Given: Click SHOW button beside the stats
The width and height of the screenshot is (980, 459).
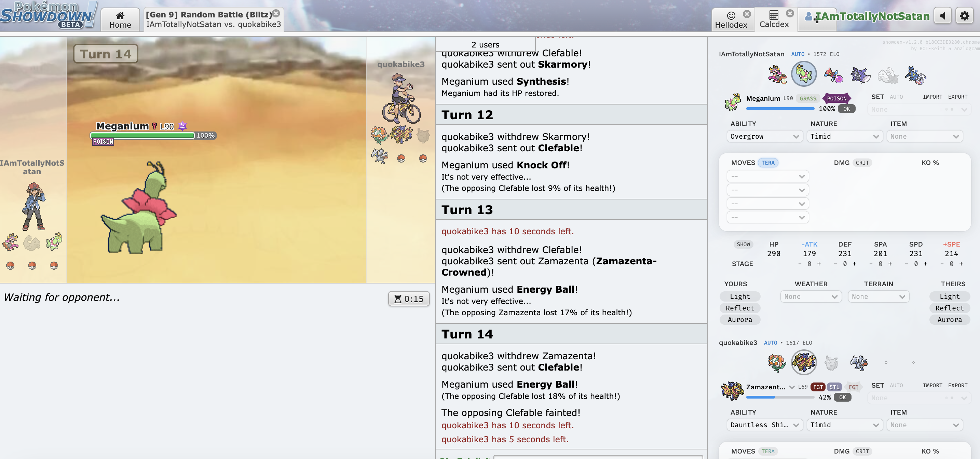Looking at the screenshot, I should click(743, 245).
